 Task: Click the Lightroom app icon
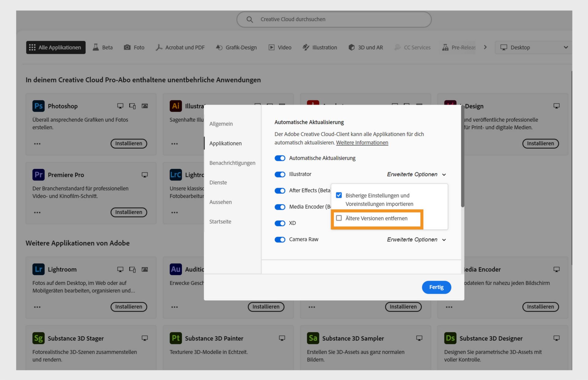[39, 269]
